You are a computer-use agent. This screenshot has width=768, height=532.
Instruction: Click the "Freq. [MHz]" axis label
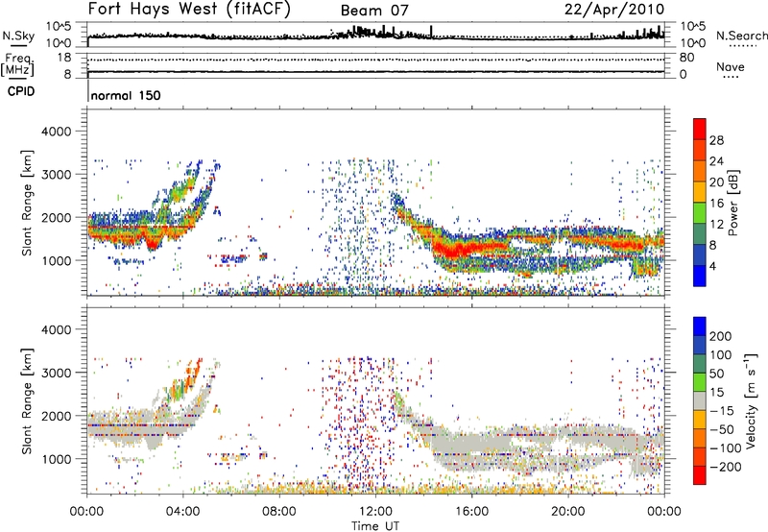click(x=17, y=64)
